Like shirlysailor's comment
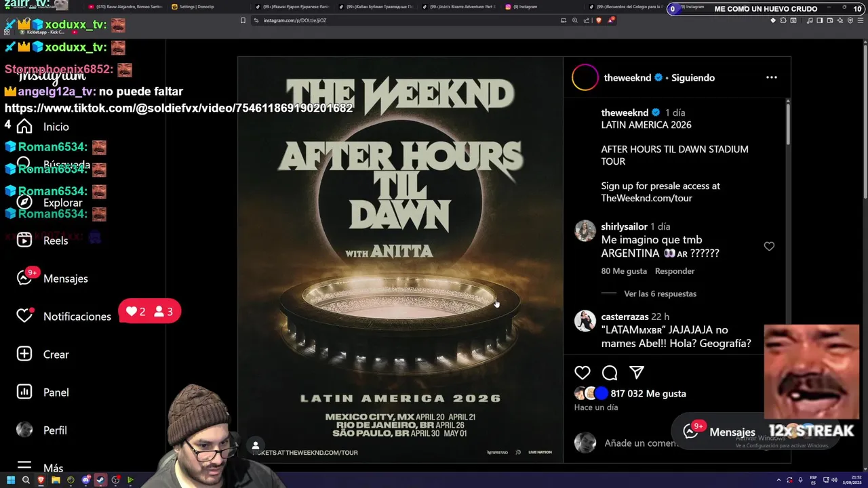The width and height of the screenshot is (868, 488). point(769,247)
